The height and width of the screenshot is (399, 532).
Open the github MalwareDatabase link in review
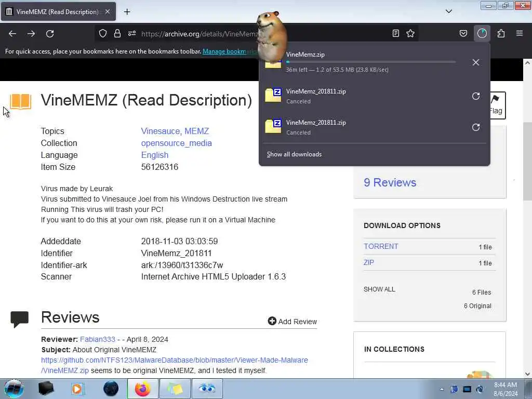[x=175, y=365]
